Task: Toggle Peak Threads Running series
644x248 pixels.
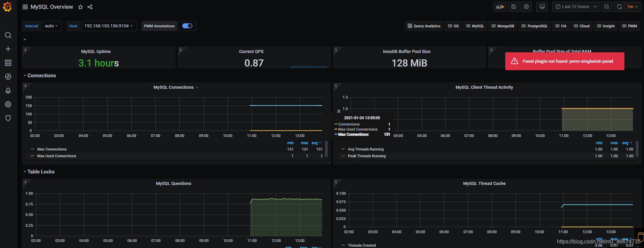Action: (x=367, y=156)
